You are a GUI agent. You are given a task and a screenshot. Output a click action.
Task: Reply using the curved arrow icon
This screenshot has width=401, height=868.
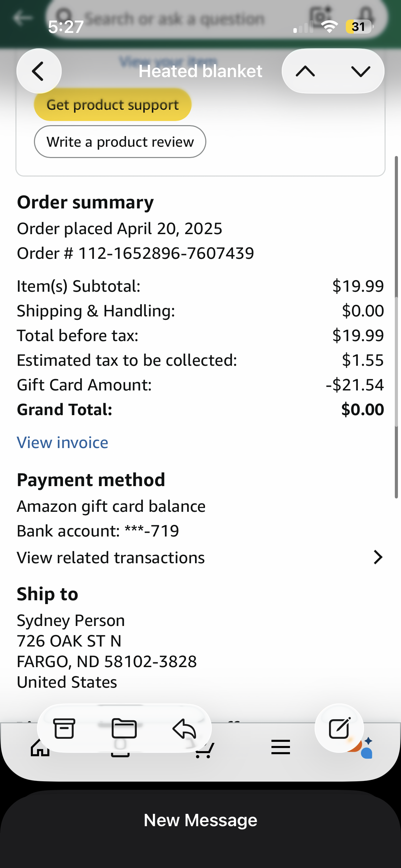pos(184,728)
